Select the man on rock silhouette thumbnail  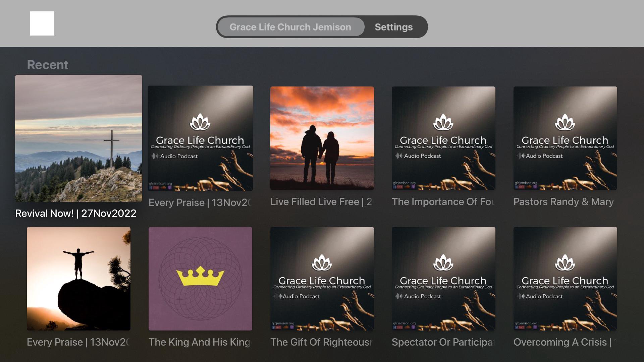click(x=78, y=279)
